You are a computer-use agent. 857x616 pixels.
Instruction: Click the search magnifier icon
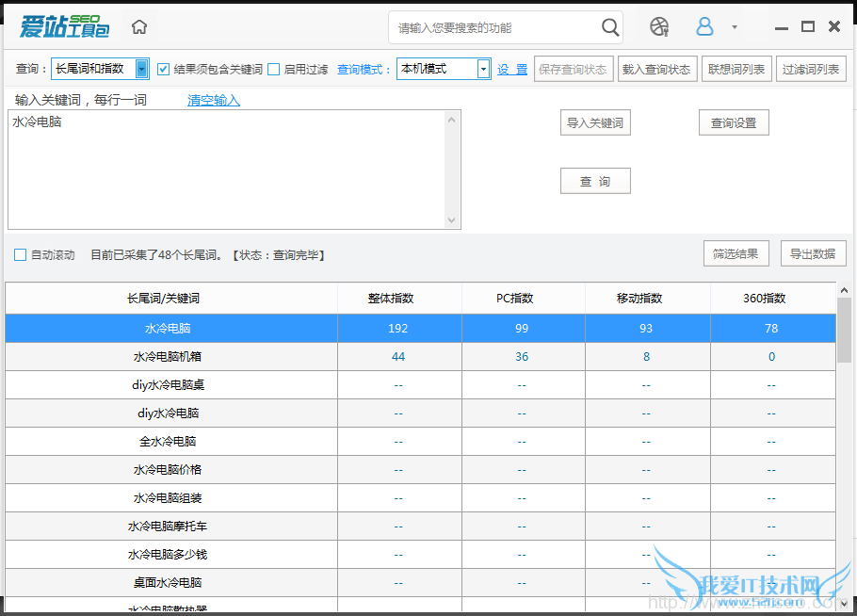click(610, 27)
